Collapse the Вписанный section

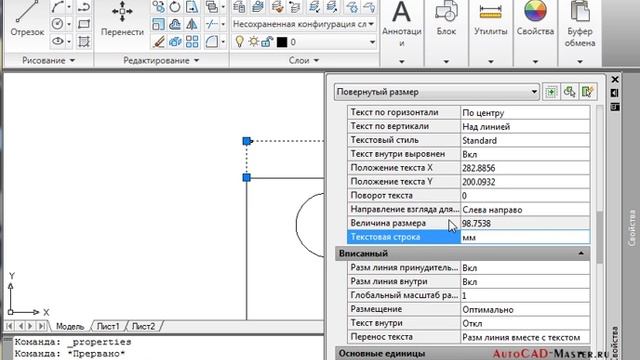point(581,253)
